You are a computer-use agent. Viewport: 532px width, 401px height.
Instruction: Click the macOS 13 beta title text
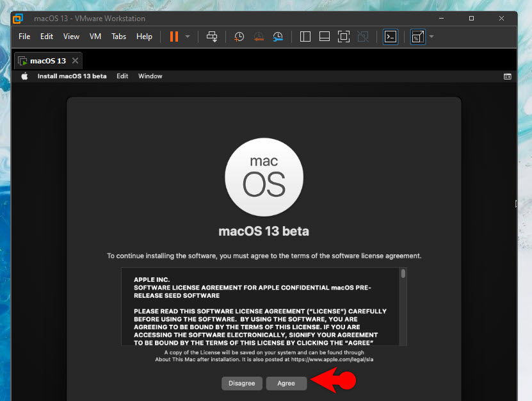coord(264,231)
